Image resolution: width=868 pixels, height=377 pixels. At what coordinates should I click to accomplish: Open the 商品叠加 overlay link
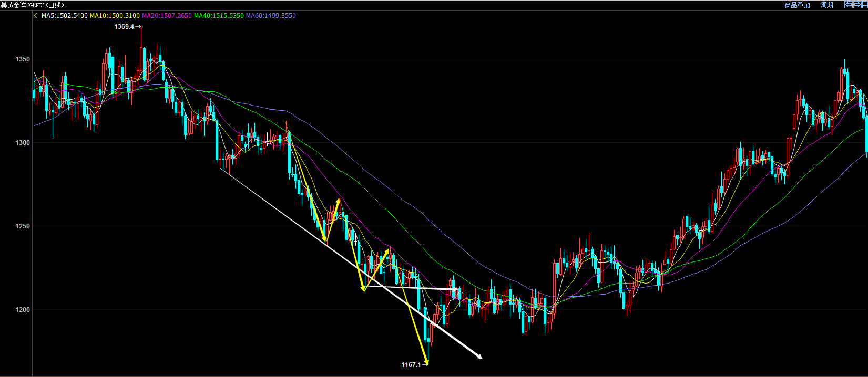(x=797, y=5)
